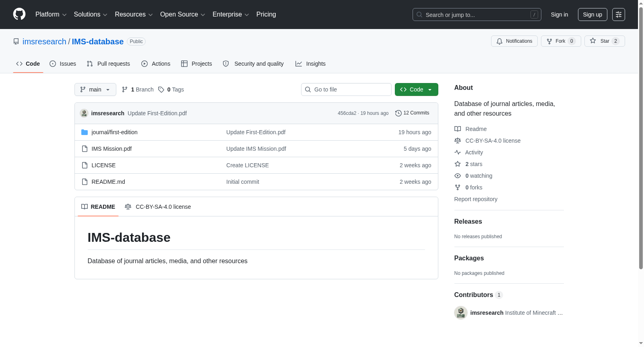Select the CC-BY-SA-4.0 license tab in the file viewer

158,207
